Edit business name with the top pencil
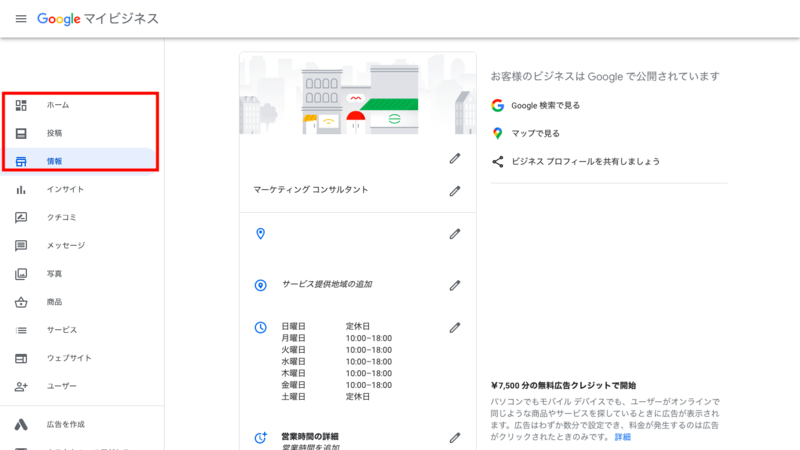 tap(455, 159)
